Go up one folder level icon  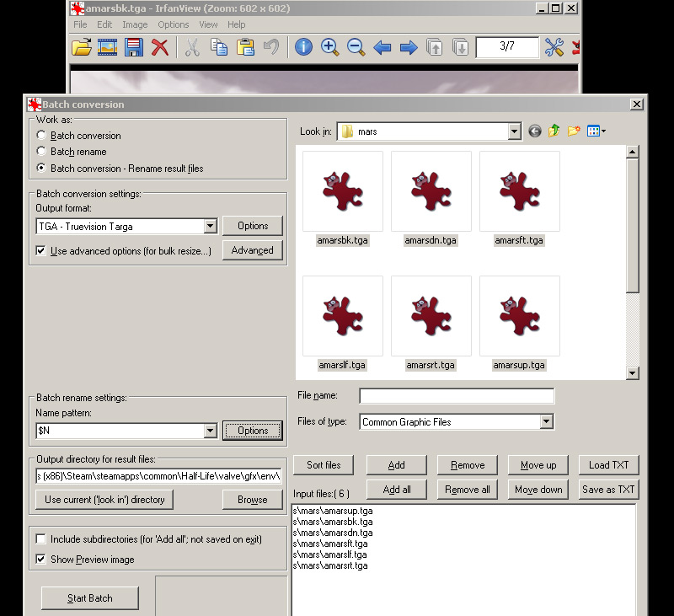coord(554,131)
